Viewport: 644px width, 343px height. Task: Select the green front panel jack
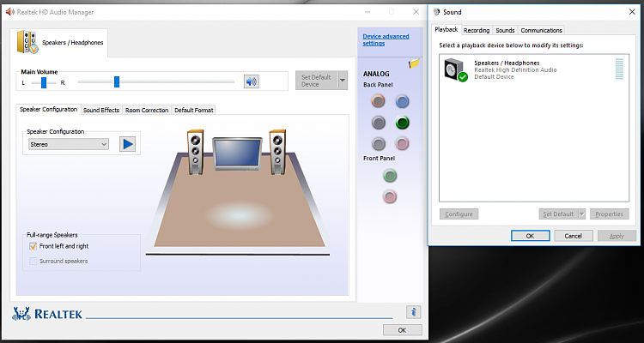[390, 176]
